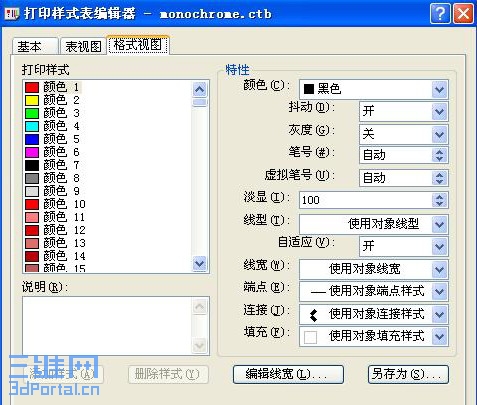Click the blue swatch of 颜色 5
The width and height of the screenshot is (477, 405).
32,139
